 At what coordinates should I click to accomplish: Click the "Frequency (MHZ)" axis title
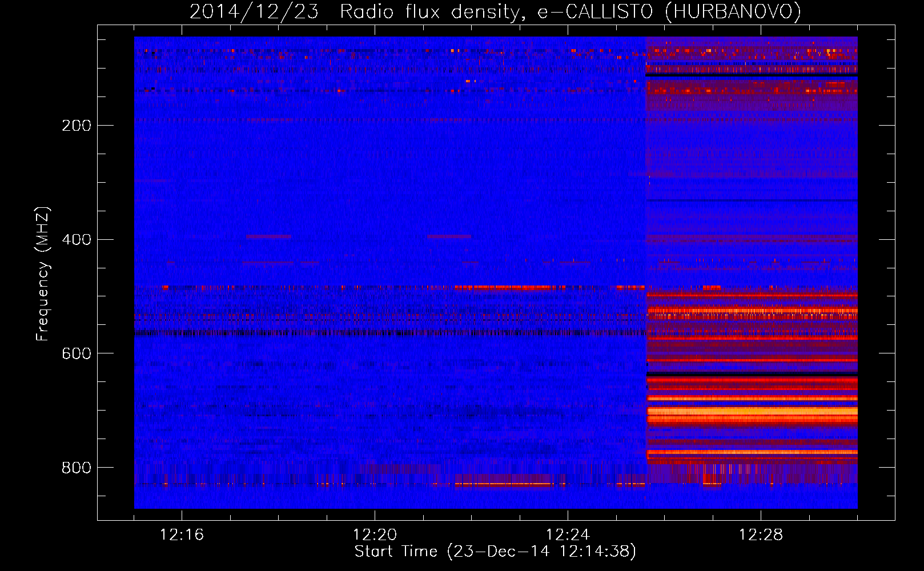coord(43,274)
